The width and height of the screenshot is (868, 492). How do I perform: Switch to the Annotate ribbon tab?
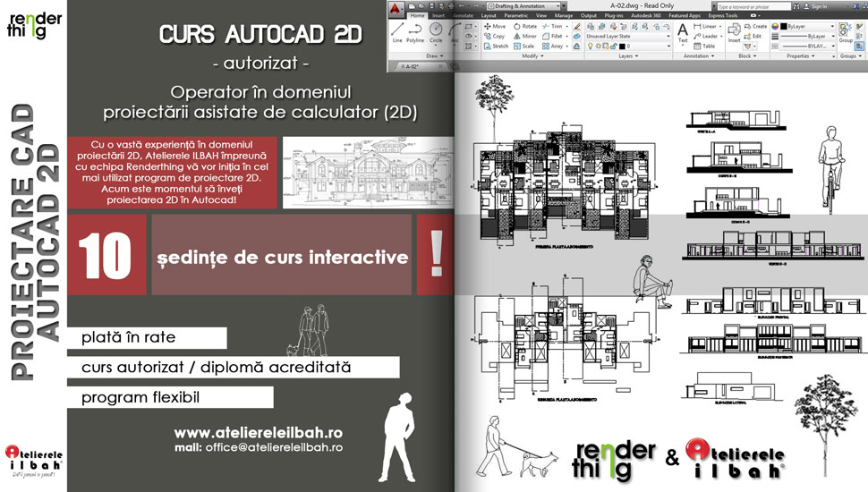point(463,15)
